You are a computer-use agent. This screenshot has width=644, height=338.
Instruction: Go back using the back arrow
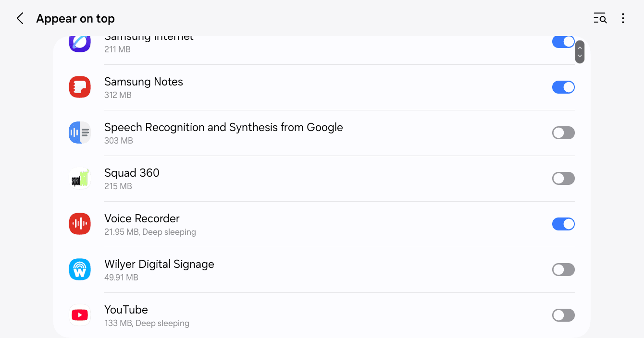(20, 19)
